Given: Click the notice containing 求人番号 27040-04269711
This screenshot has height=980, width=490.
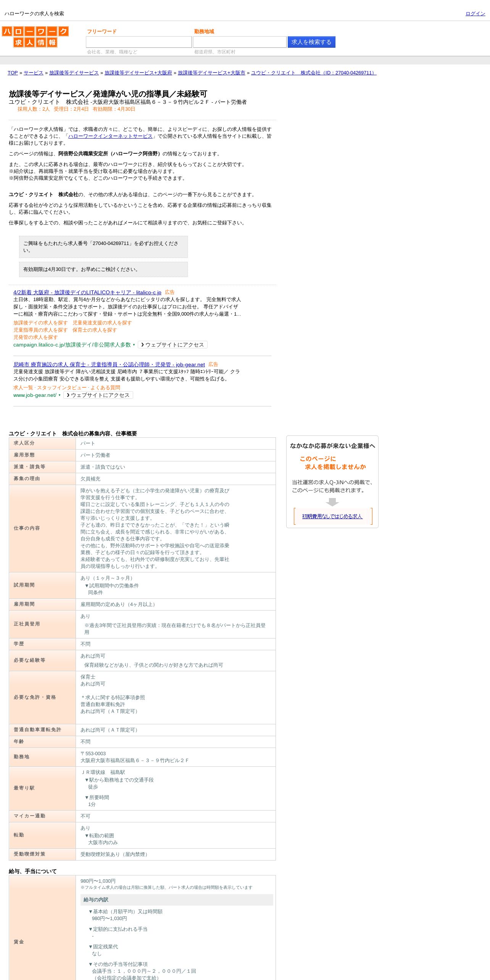Looking at the screenshot, I should coord(103,247).
